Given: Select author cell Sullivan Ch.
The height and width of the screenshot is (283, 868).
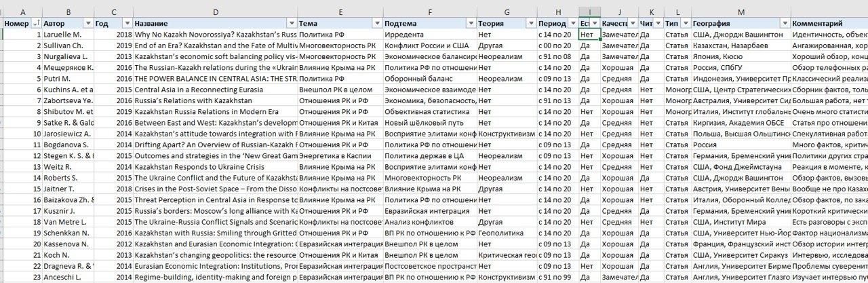Looking at the screenshot, I should [x=68, y=45].
